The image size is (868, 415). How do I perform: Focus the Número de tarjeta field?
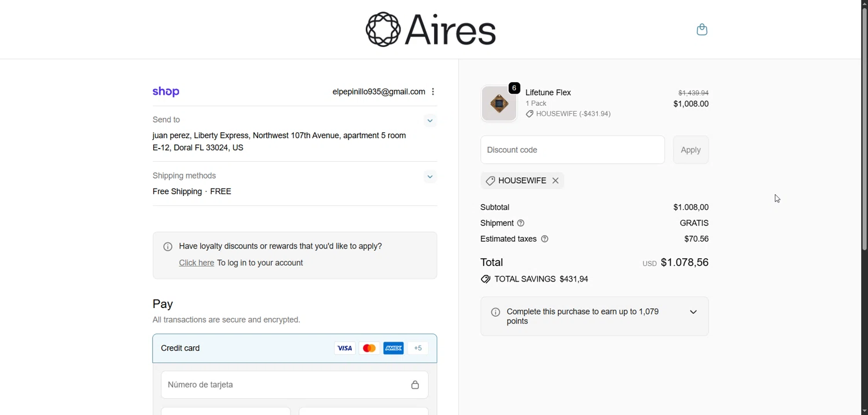point(295,385)
